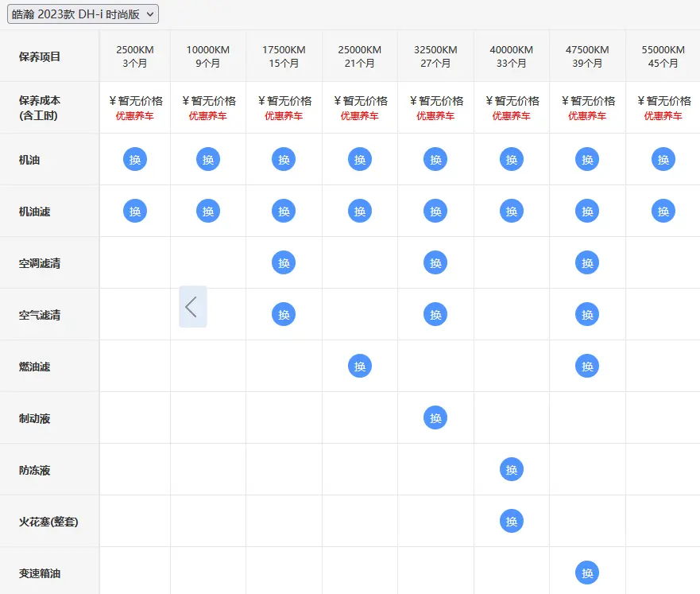This screenshot has height=594, width=700.
Task: Click the 换 icon for 制动液 at 32500KM
Action: (435, 418)
